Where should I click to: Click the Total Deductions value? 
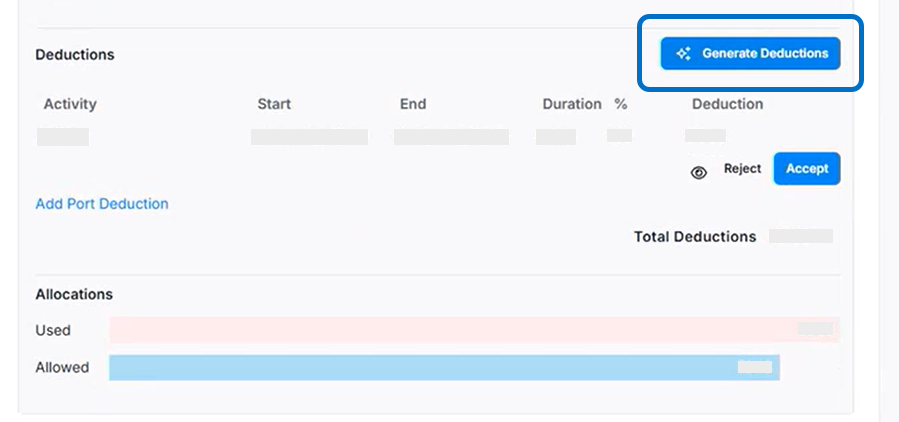[801, 237]
